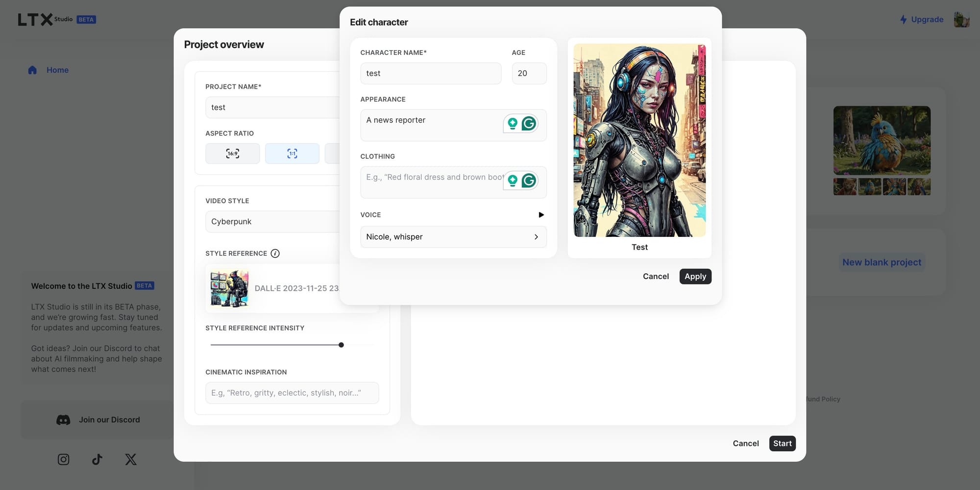
Task: Click the Upgrade link
Action: pyautogui.click(x=922, y=20)
